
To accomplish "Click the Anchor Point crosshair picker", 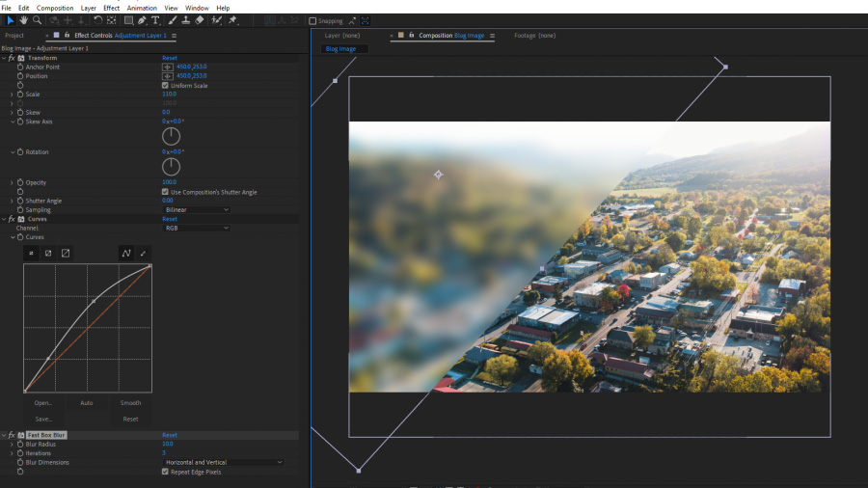I will coord(167,67).
